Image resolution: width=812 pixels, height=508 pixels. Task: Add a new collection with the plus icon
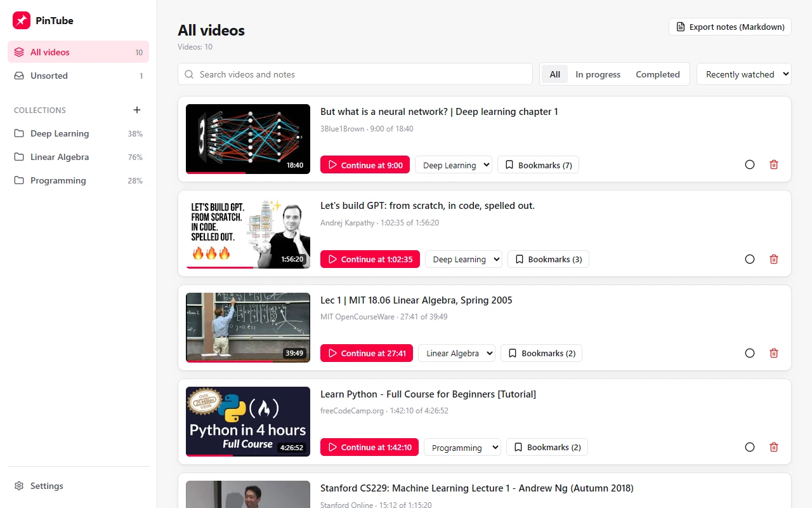[x=137, y=110]
